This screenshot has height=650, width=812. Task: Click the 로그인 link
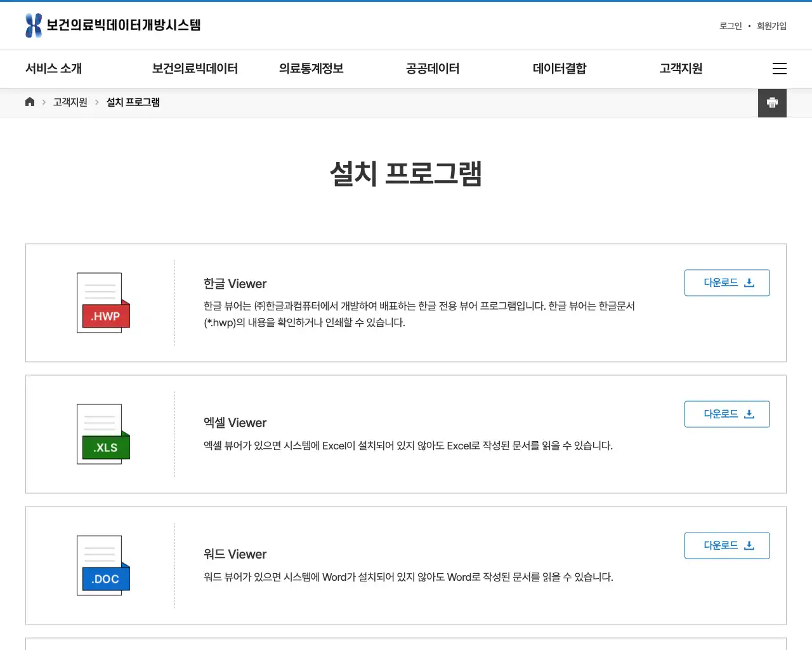pyautogui.click(x=731, y=26)
